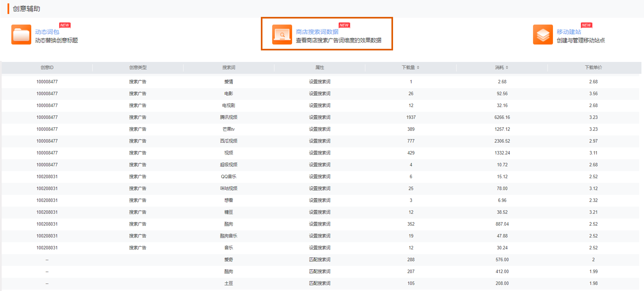This screenshot has width=644, height=291.
Task: Click the 创意类型 column header
Action: (138, 68)
